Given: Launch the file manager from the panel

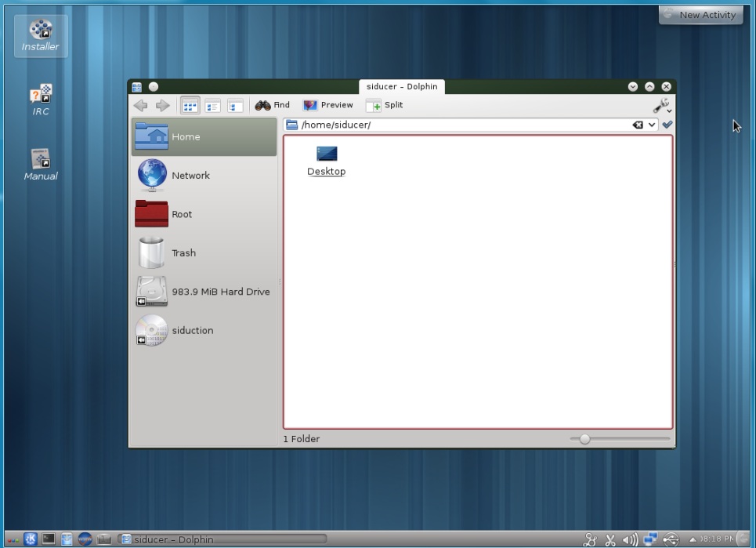Looking at the screenshot, I should pos(67,539).
